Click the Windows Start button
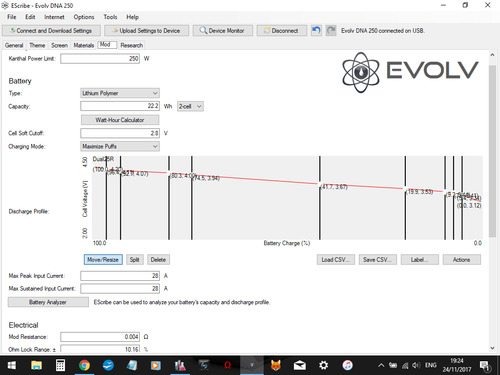The image size is (500, 375). point(12,365)
